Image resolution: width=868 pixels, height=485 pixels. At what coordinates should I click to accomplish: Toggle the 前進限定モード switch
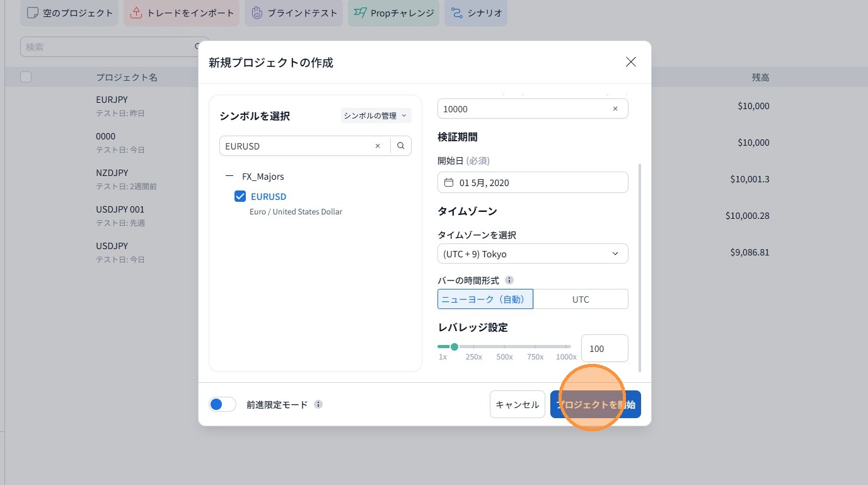click(x=223, y=404)
